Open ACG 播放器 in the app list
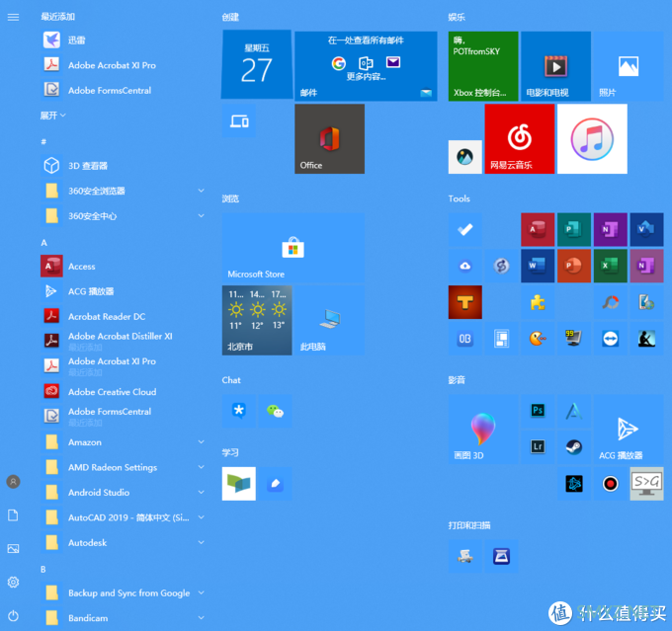The width and height of the screenshot is (672, 631). tap(124, 291)
